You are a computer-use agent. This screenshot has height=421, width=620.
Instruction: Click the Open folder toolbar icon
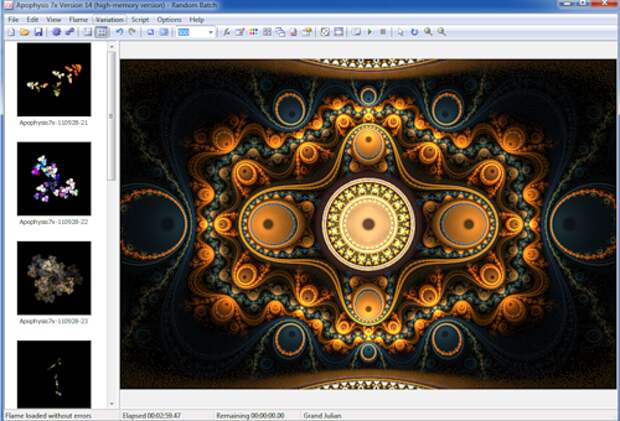click(x=24, y=32)
